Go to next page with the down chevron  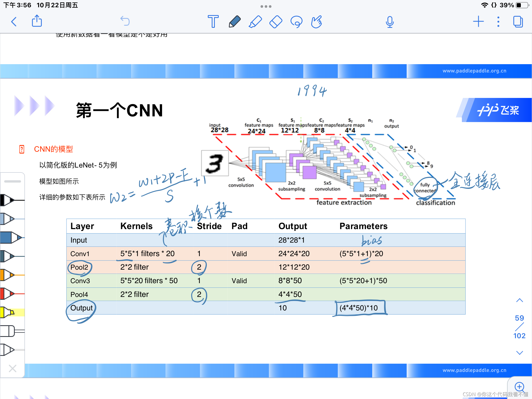click(x=520, y=353)
